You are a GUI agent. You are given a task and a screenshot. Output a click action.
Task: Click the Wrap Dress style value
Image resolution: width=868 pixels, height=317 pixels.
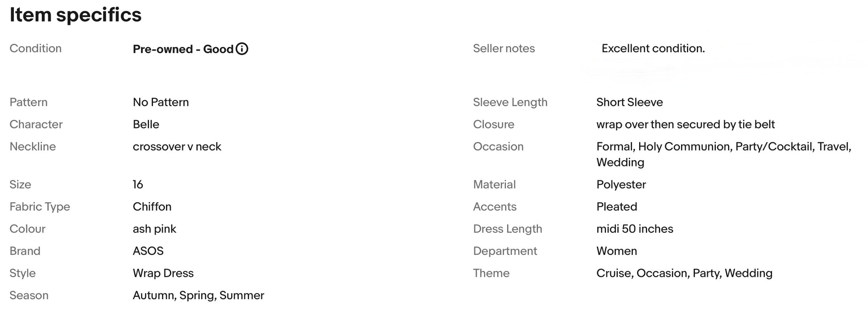pyautogui.click(x=163, y=273)
